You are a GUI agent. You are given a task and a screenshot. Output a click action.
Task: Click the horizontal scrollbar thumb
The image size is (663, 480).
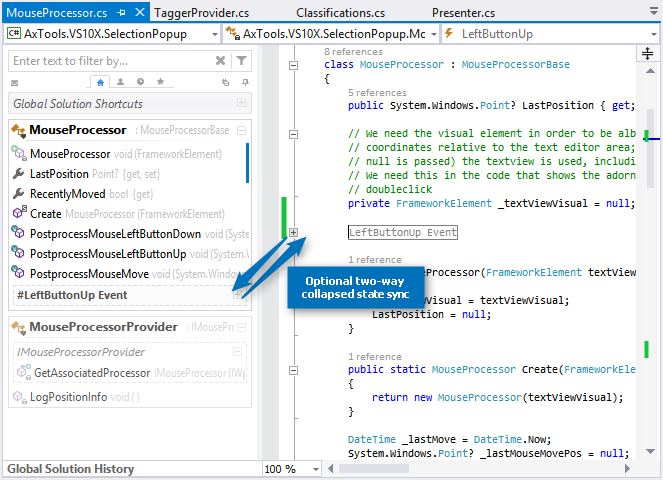[374, 469]
